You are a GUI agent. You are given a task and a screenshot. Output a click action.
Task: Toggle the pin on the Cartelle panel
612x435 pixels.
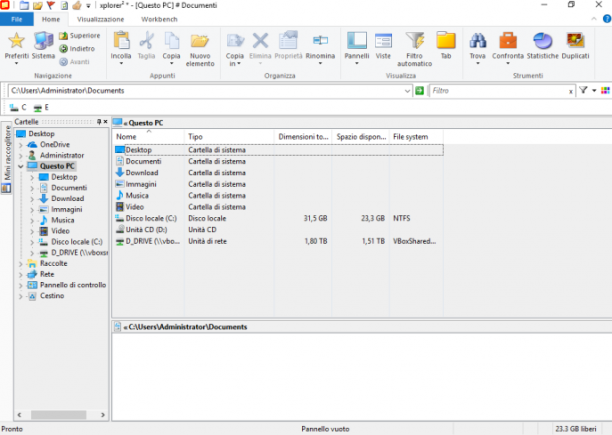click(99, 122)
